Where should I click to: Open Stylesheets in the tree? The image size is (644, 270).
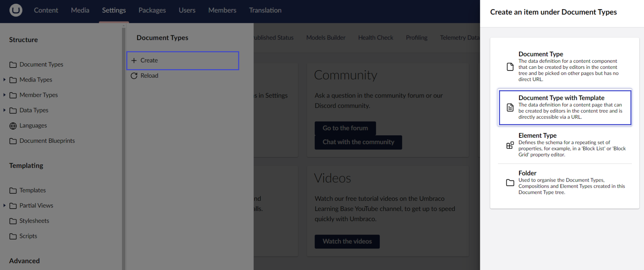34,221
